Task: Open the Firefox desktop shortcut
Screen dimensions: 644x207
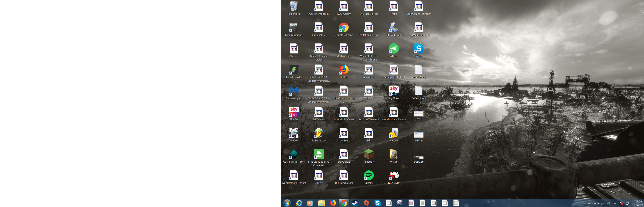Action: [x=344, y=70]
